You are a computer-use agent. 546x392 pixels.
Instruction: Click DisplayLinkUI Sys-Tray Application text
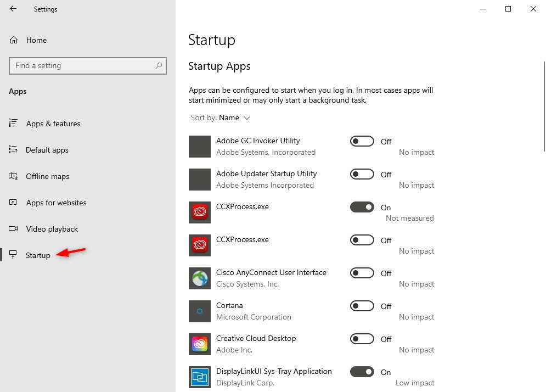point(274,372)
